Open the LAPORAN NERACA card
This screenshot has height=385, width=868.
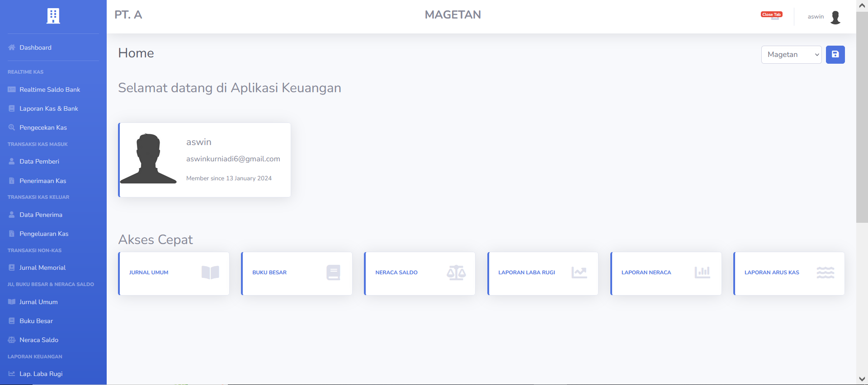pyautogui.click(x=666, y=273)
